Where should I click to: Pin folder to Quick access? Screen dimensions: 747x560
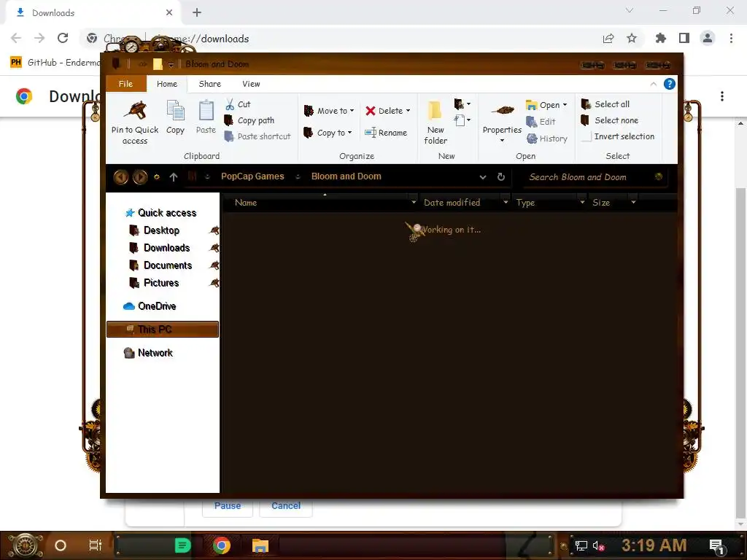tap(135, 122)
